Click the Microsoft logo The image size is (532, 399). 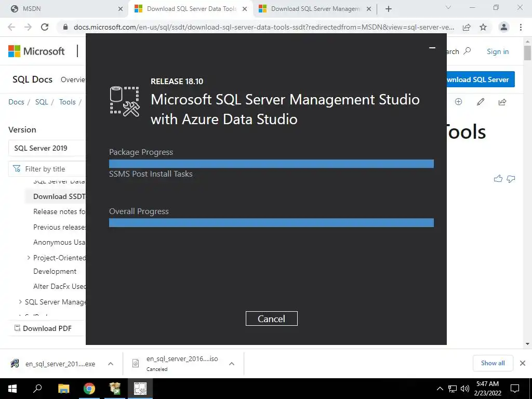tap(36, 51)
